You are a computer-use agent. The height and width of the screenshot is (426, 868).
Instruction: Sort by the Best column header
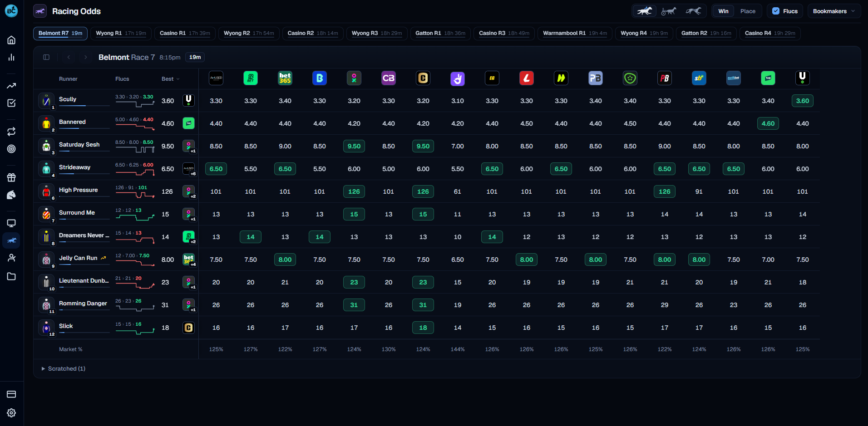170,79
